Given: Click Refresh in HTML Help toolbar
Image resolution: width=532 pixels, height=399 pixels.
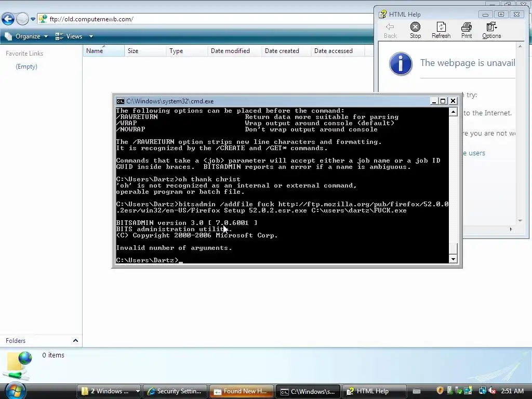Looking at the screenshot, I should pyautogui.click(x=441, y=31).
